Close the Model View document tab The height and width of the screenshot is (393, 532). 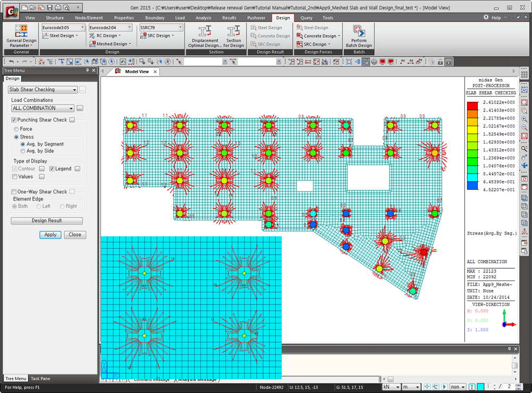tap(155, 72)
